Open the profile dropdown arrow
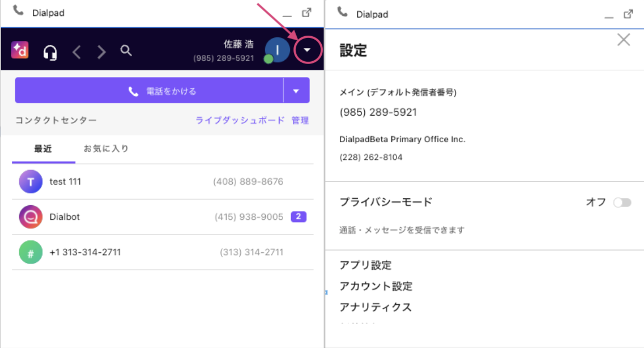The image size is (644, 348). coord(307,50)
